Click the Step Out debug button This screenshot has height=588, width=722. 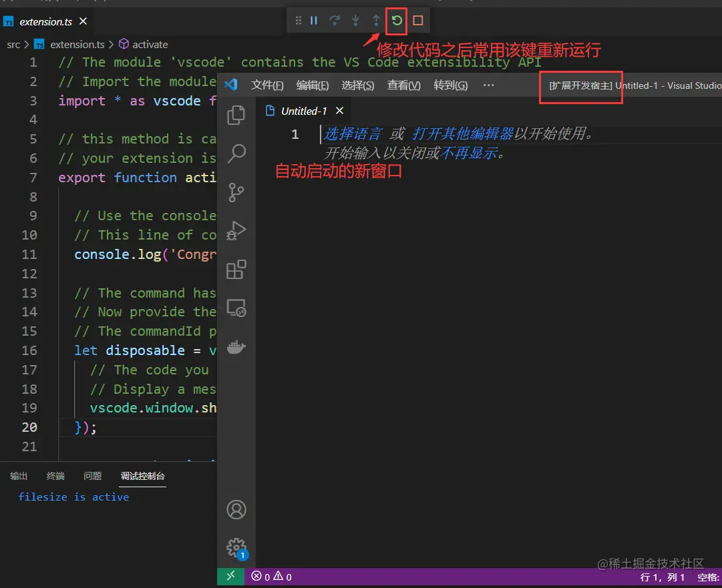click(376, 21)
